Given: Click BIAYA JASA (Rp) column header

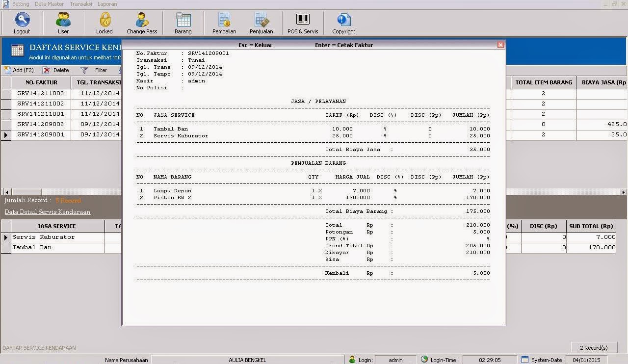Looking at the screenshot, I should [602, 82].
